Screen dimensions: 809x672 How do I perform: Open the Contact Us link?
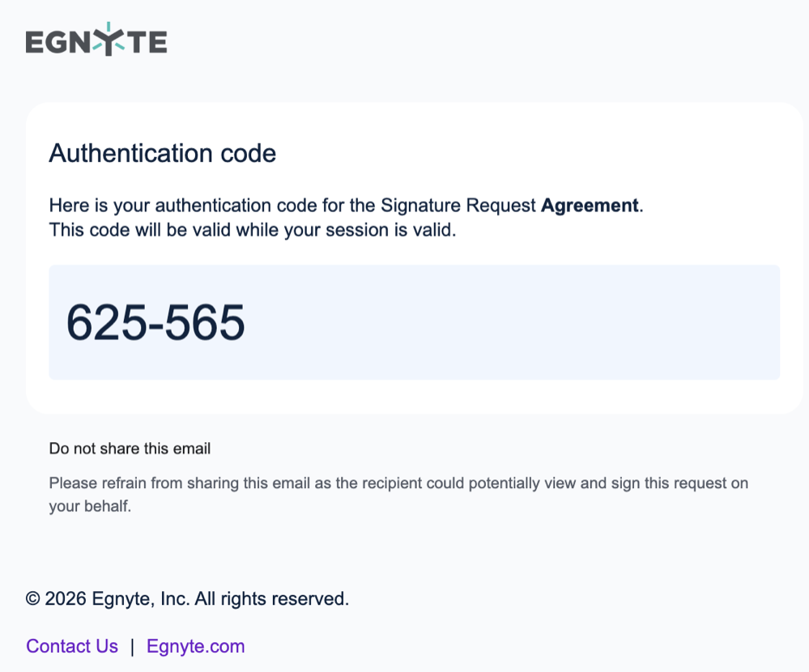coord(72,646)
